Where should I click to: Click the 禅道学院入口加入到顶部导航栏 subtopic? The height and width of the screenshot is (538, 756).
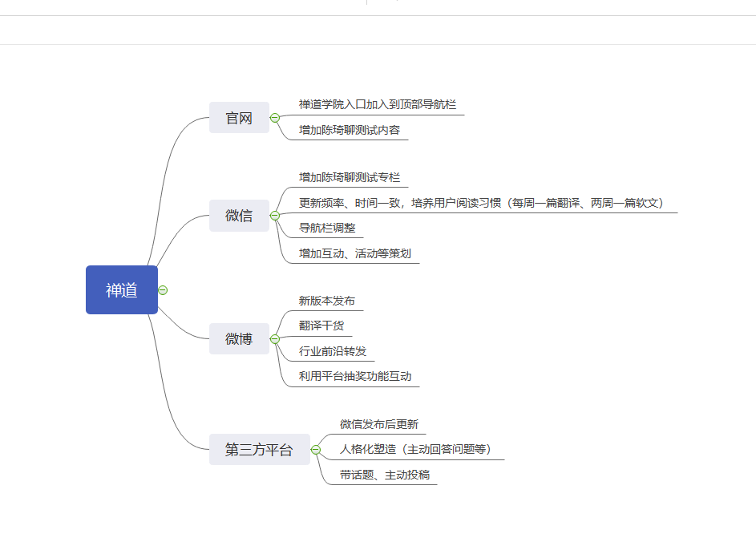tap(377, 104)
